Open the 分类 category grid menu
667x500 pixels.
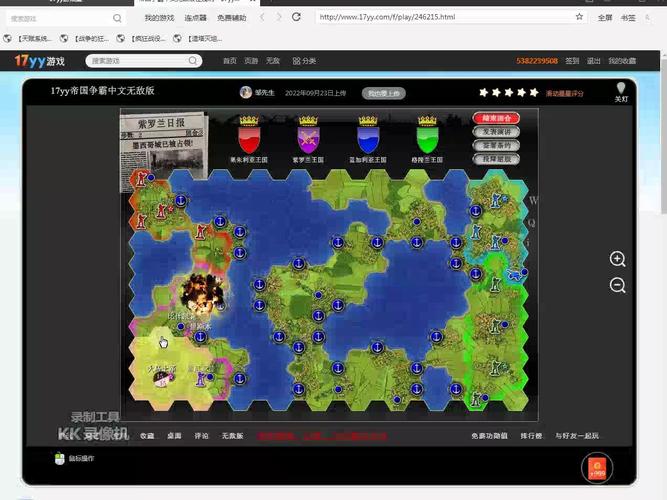[x=304, y=61]
